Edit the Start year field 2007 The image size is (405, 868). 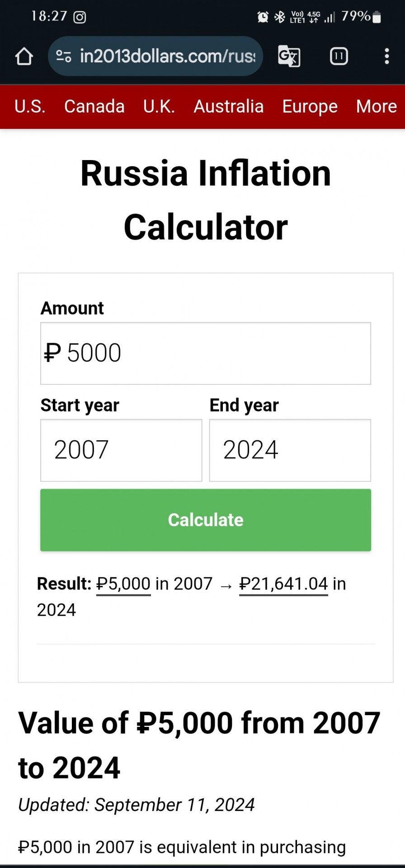[x=121, y=450]
